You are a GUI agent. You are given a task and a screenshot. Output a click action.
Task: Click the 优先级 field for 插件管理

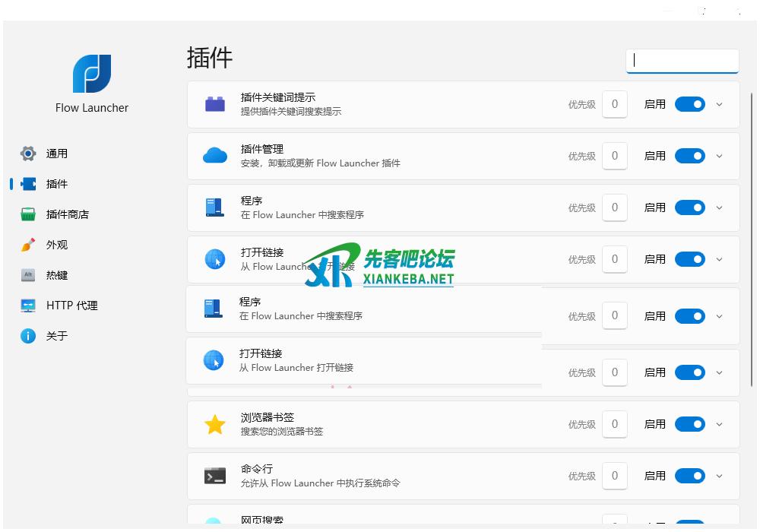pyautogui.click(x=615, y=156)
